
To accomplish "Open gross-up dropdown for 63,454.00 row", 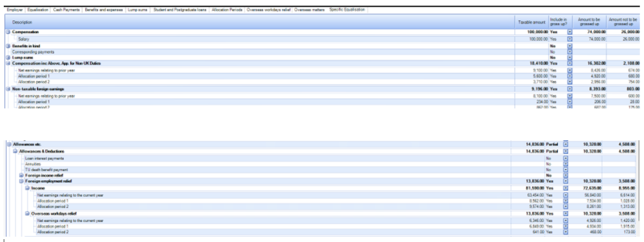I will [x=566, y=195].
